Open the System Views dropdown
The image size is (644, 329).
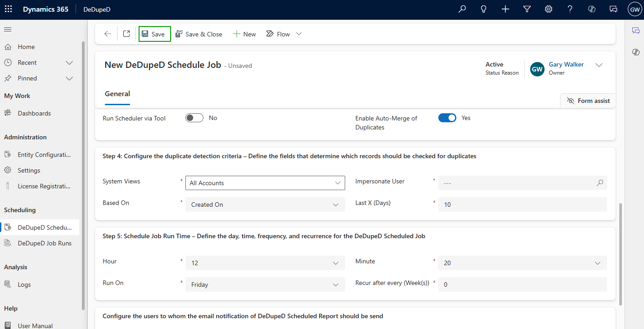(265, 183)
